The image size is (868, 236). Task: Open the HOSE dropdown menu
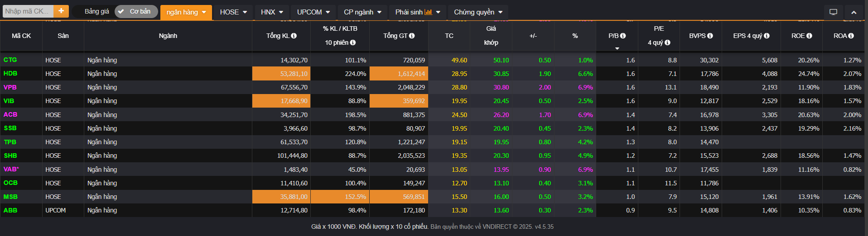233,12
